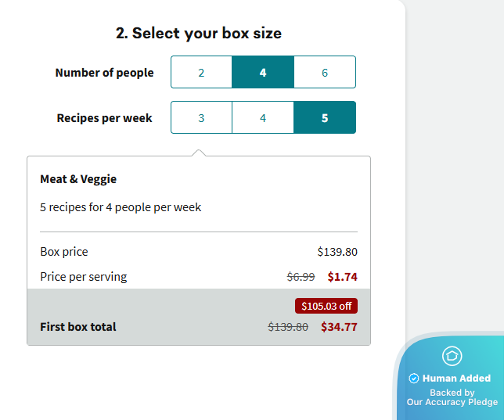Viewport: 504px width, 420px height.
Task: Click the Meat & Veggie plan title
Action: click(78, 179)
